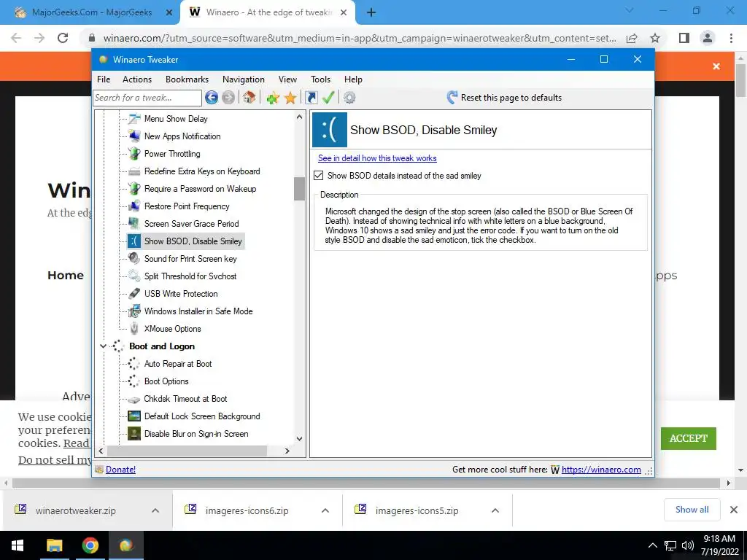Image resolution: width=747 pixels, height=560 pixels.
Task: Click the Restore Point Frequency icon
Action: tap(134, 206)
